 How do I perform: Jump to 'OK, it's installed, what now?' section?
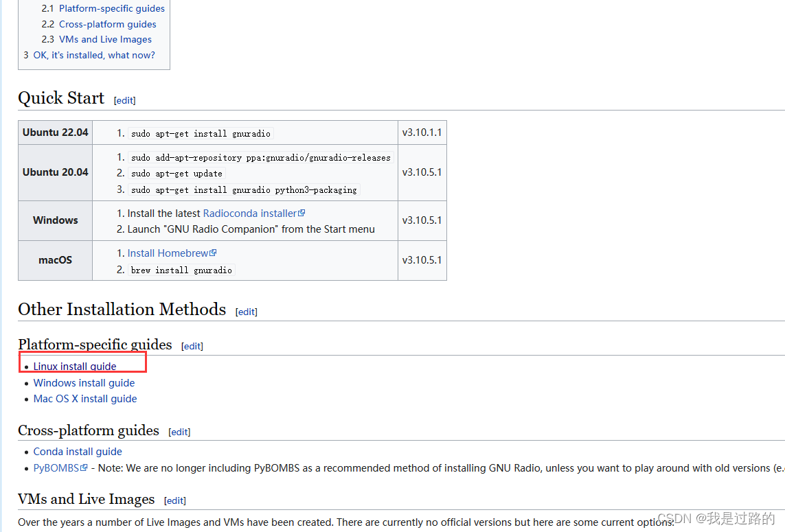pos(94,55)
